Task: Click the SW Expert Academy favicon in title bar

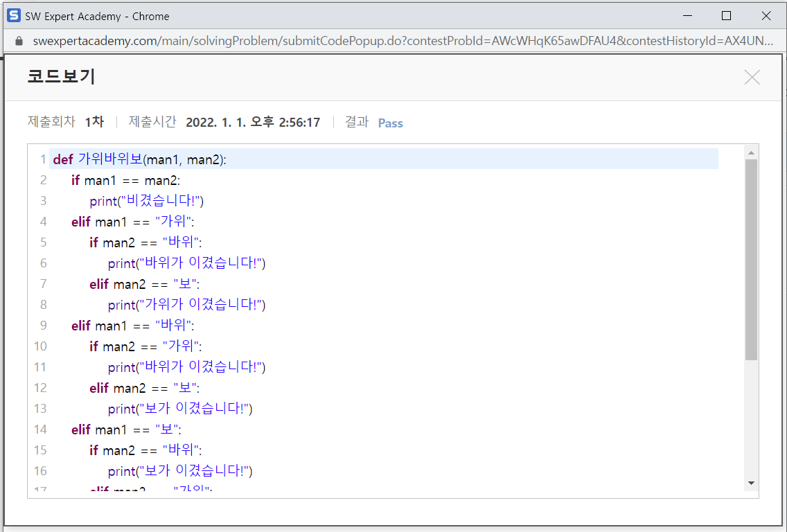Action: click(x=14, y=15)
